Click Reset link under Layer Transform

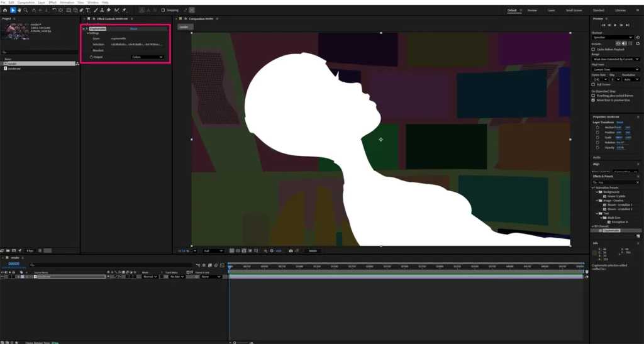(x=619, y=123)
